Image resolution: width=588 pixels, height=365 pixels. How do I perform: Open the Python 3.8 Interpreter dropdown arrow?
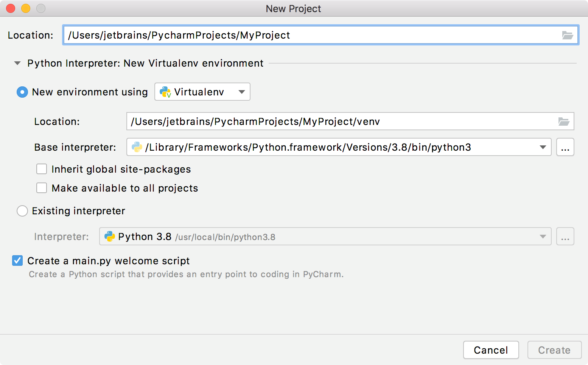(x=543, y=237)
